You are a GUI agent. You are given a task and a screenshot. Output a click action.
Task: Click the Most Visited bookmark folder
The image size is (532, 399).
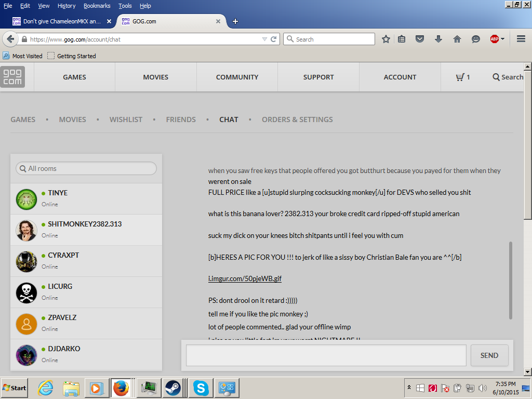pos(23,56)
